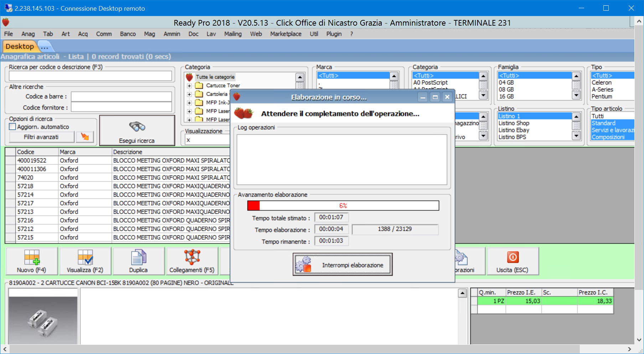Viewport: 644px width, 354px height.
Task: Open the Plugin menu
Action: (x=334, y=34)
